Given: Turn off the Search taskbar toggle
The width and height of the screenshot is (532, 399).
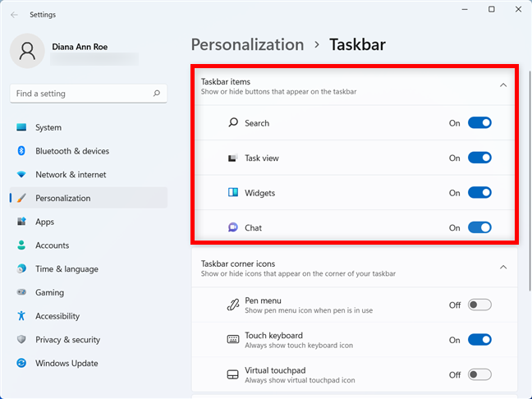Looking at the screenshot, I should (x=479, y=123).
